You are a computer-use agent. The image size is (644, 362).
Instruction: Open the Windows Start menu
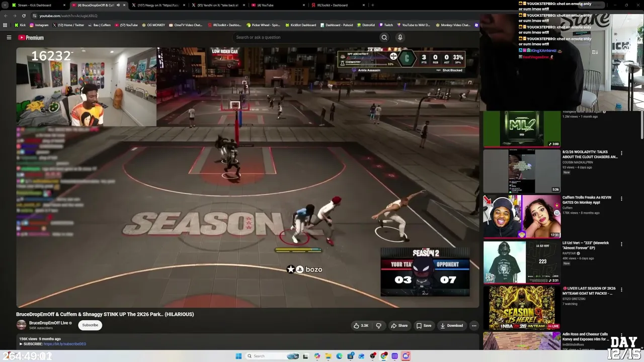238,356
